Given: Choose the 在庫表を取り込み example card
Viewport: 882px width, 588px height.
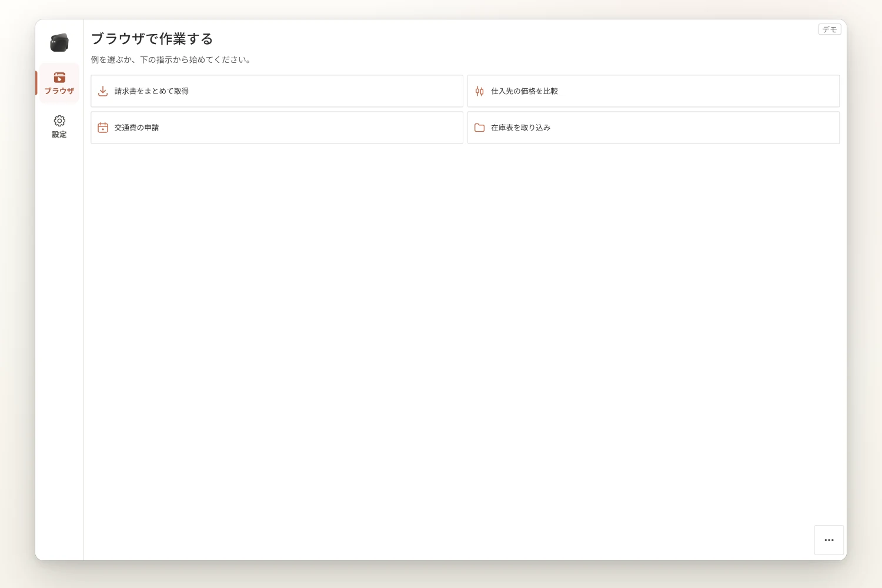Looking at the screenshot, I should (653, 128).
